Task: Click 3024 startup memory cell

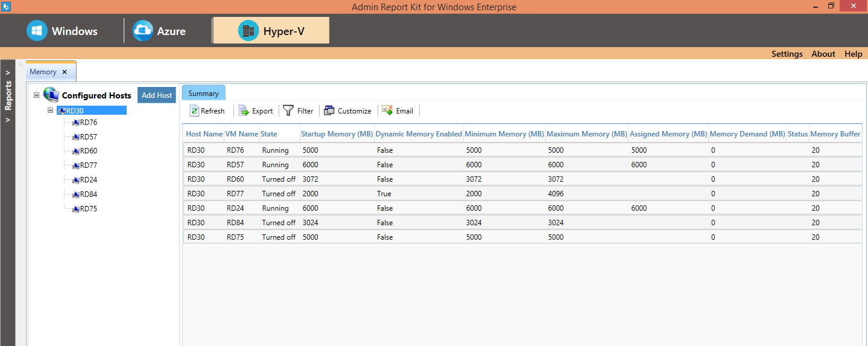Action: click(311, 223)
